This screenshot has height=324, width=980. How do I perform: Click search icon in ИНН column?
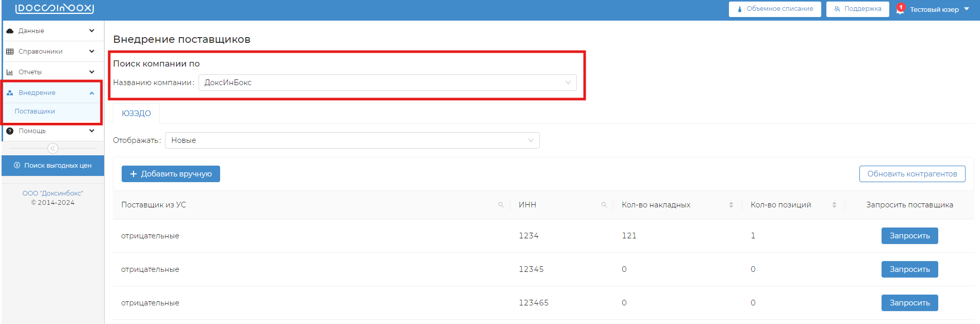click(604, 205)
